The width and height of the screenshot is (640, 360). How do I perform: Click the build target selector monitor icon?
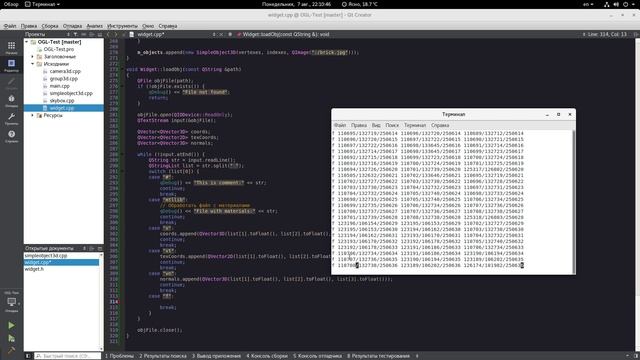(11, 302)
